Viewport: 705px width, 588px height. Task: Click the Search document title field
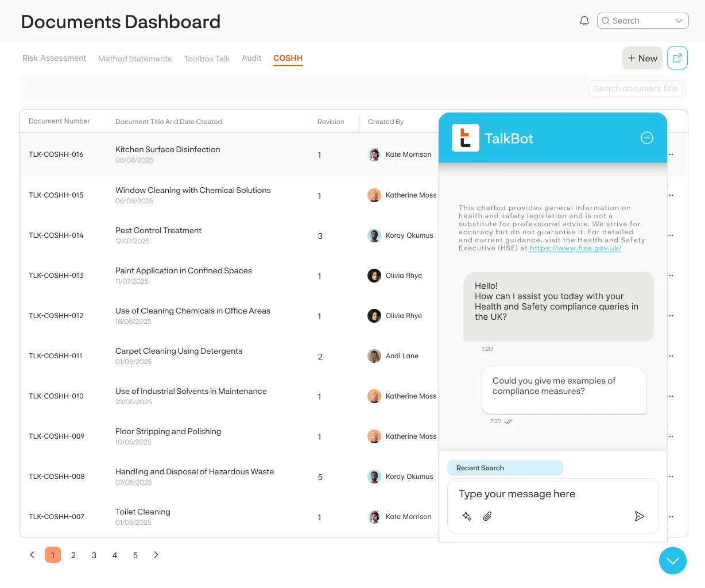coord(636,88)
